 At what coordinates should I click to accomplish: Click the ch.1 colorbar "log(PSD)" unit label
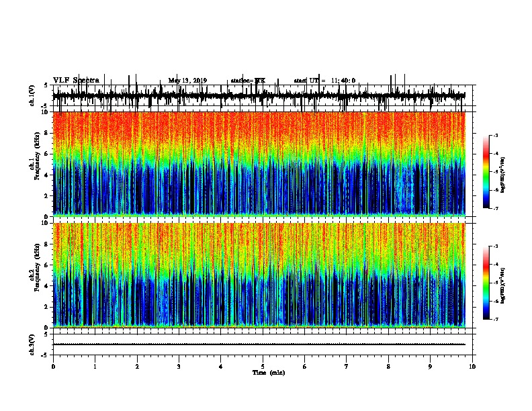(503, 175)
